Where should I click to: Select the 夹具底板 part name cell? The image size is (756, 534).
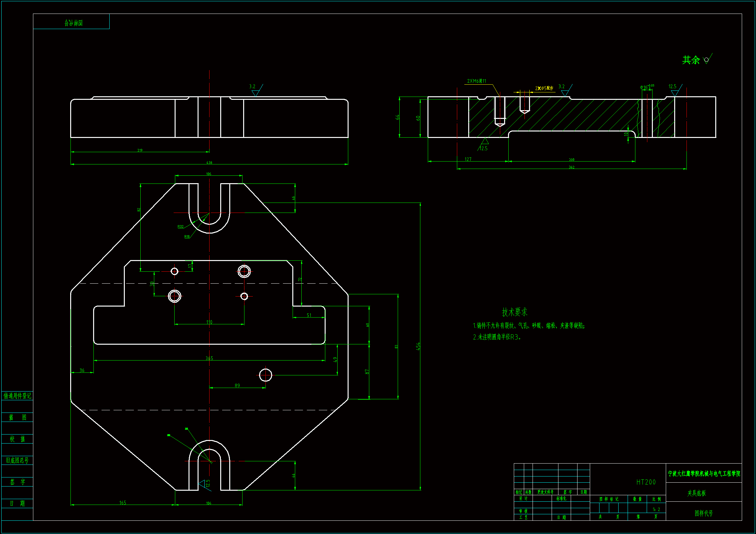pos(697,493)
